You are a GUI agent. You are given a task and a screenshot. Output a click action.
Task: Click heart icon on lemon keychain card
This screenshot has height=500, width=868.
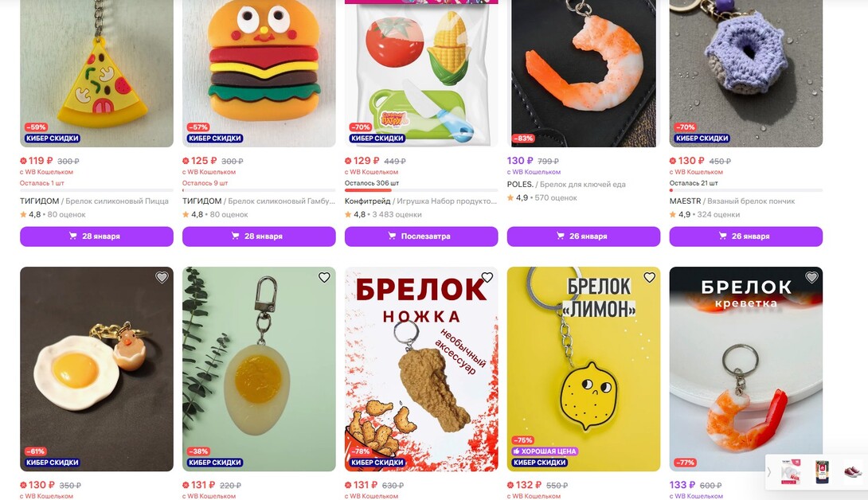(649, 277)
